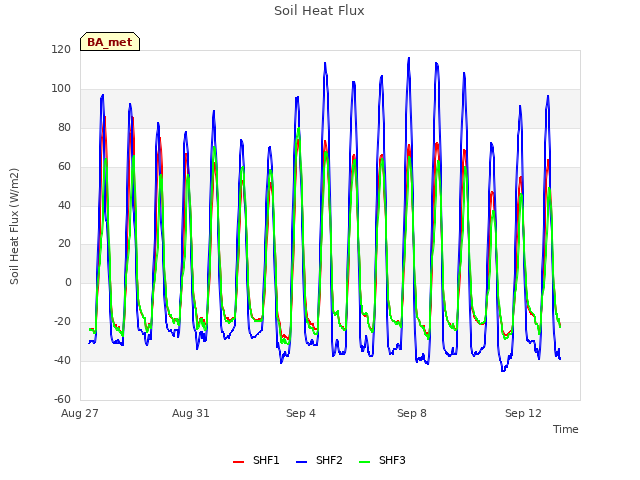The width and height of the screenshot is (640, 480).
Task: Click the Sep 8 x-axis label
Action: tap(412, 413)
